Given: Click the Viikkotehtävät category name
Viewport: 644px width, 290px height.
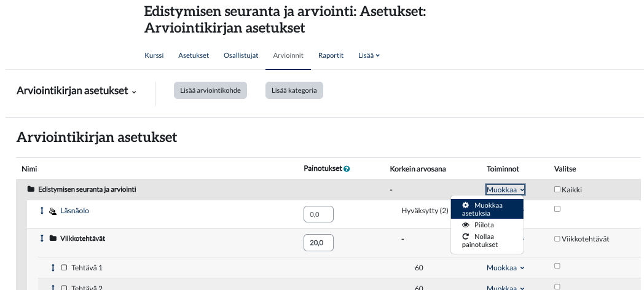Looking at the screenshot, I should coord(82,238).
